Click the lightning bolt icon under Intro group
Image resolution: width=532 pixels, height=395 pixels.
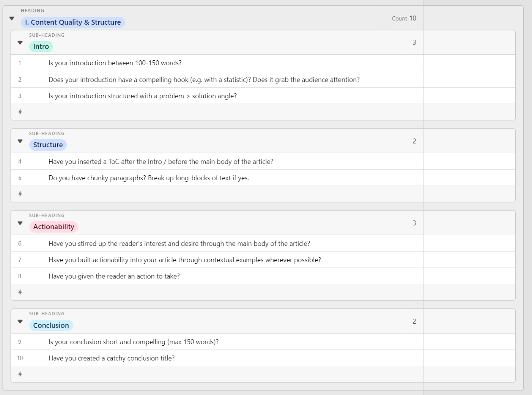(x=20, y=112)
